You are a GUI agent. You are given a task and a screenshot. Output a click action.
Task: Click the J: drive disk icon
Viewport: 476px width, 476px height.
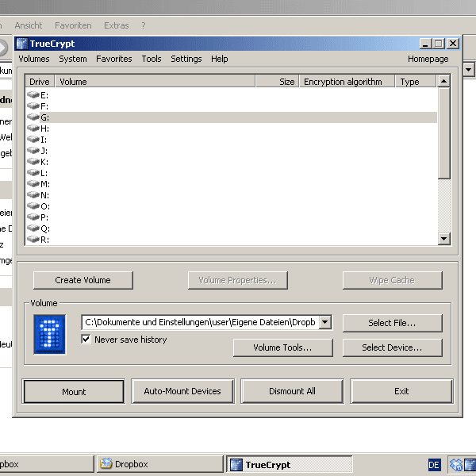point(33,150)
